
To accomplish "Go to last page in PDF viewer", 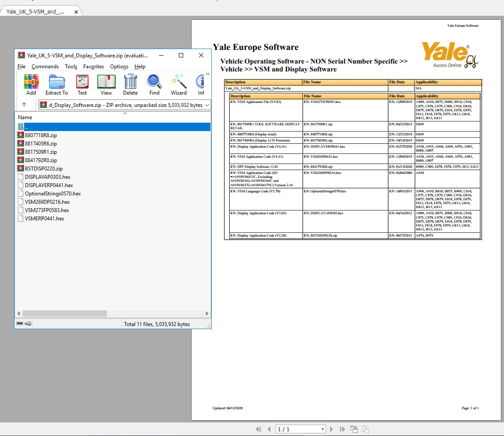I will pyautogui.click(x=342, y=429).
